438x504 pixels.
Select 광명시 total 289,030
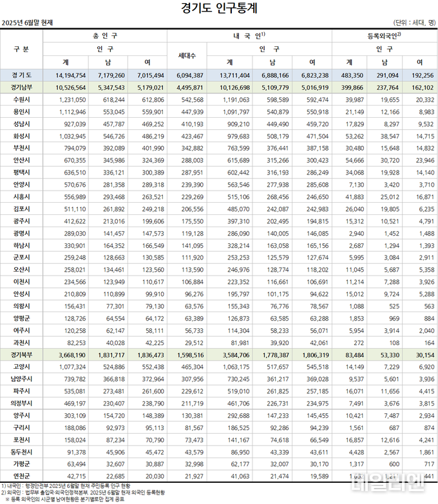click(75, 234)
